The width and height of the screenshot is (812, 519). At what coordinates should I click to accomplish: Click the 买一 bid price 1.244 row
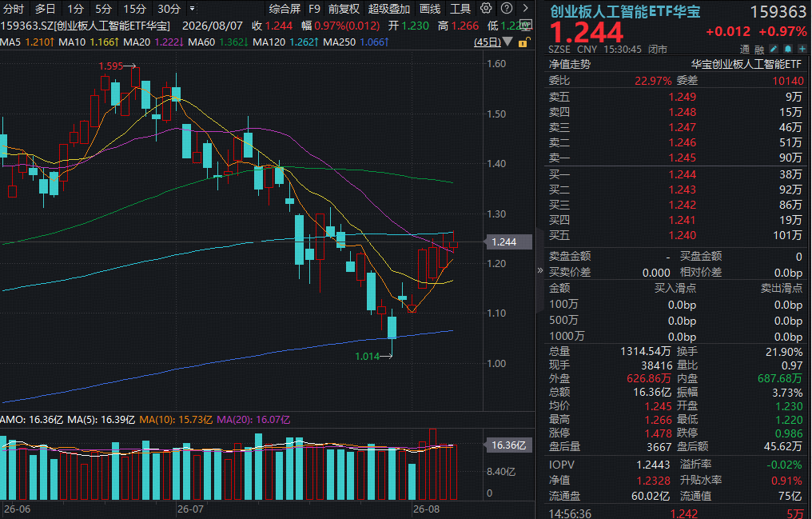pyautogui.click(x=675, y=174)
